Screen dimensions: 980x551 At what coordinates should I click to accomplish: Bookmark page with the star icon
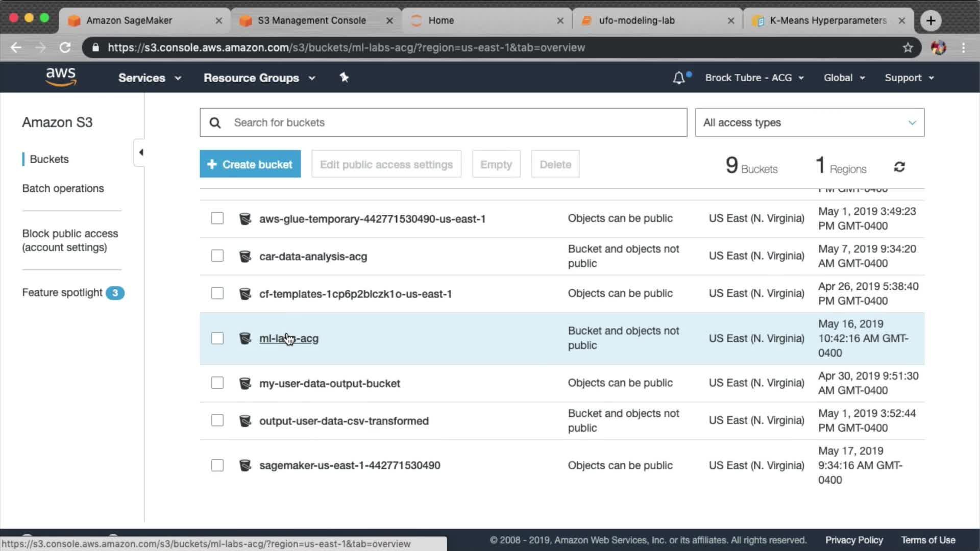pos(908,47)
